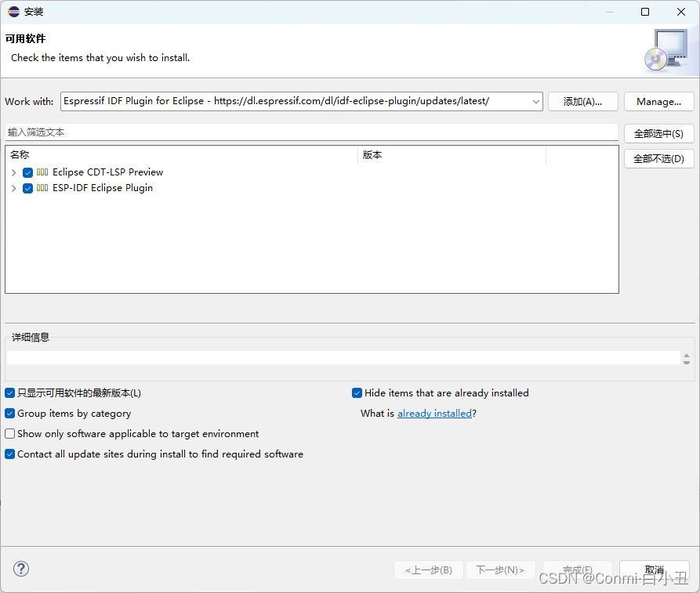700x593 pixels.
Task: Open the Manage sites dialog
Action: (658, 101)
